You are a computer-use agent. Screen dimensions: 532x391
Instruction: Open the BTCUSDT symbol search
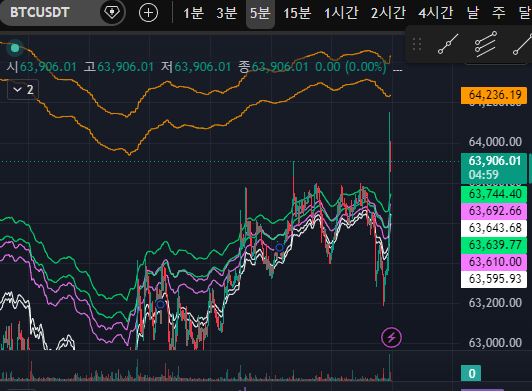coord(40,13)
